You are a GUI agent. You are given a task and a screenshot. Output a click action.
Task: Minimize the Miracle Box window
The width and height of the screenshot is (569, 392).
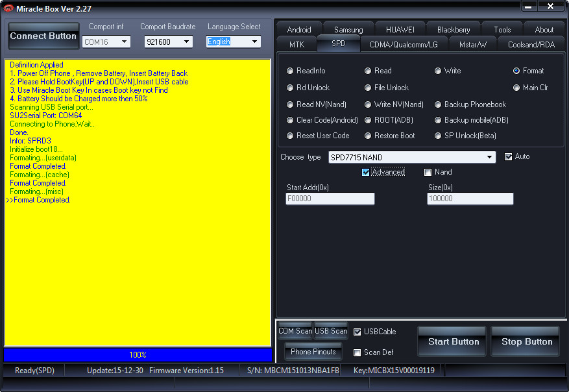529,6
